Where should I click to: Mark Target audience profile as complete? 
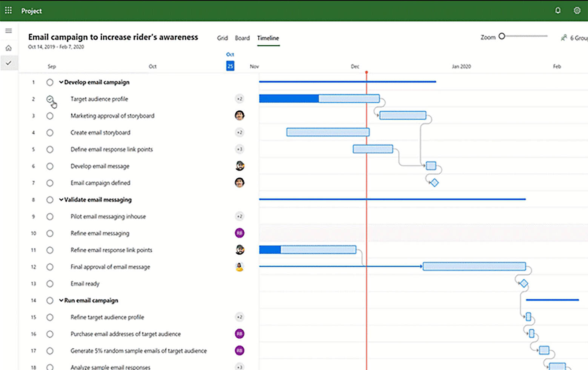[x=50, y=99]
